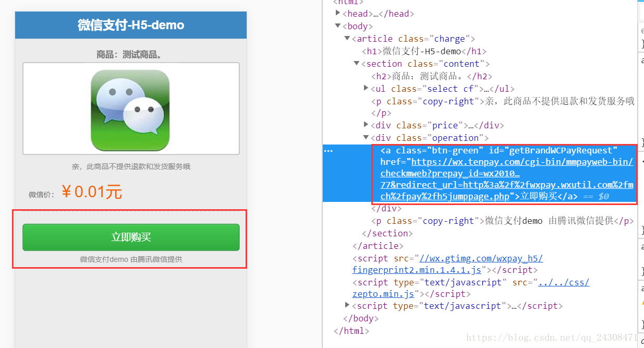Click the 商品：测试商品。 heading on page
The width and height of the screenshot is (644, 348).
pyautogui.click(x=131, y=55)
